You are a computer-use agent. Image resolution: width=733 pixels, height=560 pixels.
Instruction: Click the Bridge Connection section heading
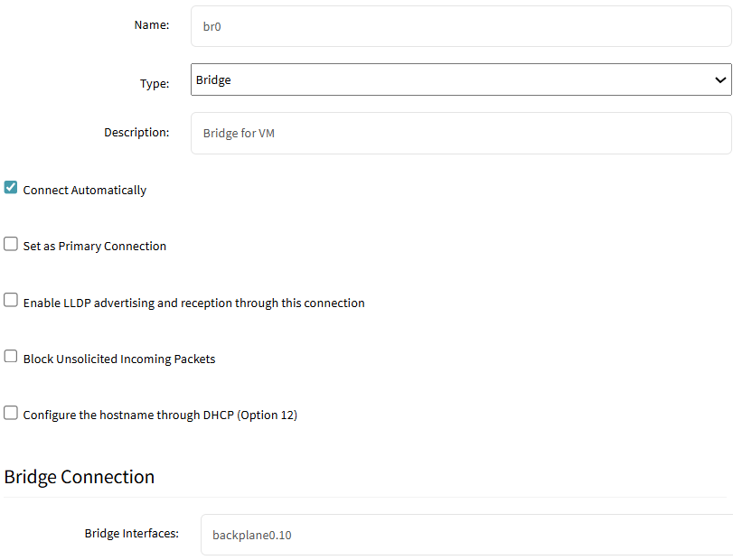[x=79, y=477]
